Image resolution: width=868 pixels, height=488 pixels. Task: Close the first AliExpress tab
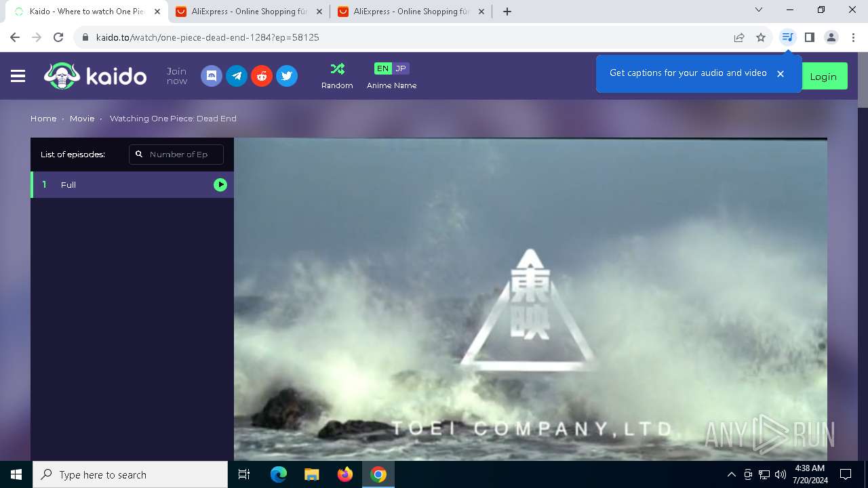pyautogui.click(x=319, y=12)
